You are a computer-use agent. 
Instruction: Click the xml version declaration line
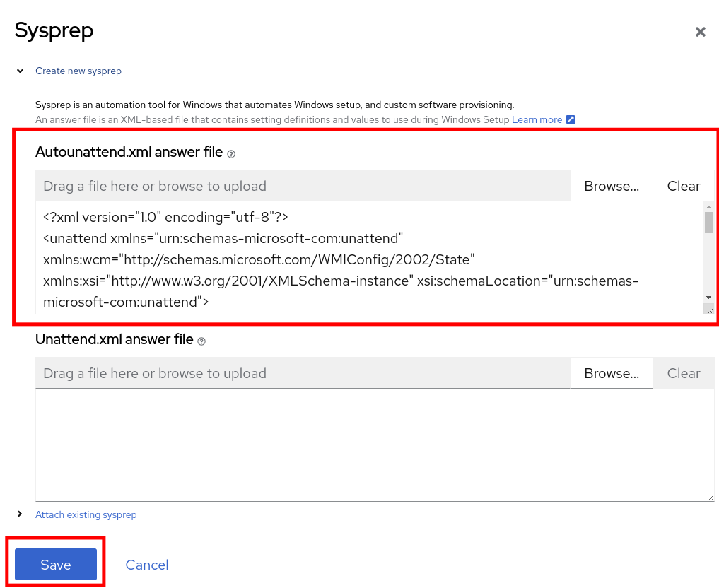(x=165, y=217)
